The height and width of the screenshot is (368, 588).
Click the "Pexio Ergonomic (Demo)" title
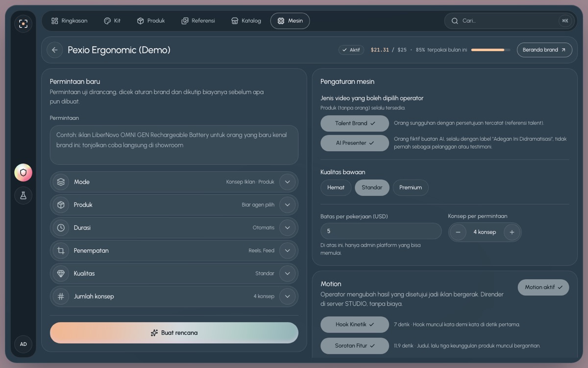click(119, 50)
